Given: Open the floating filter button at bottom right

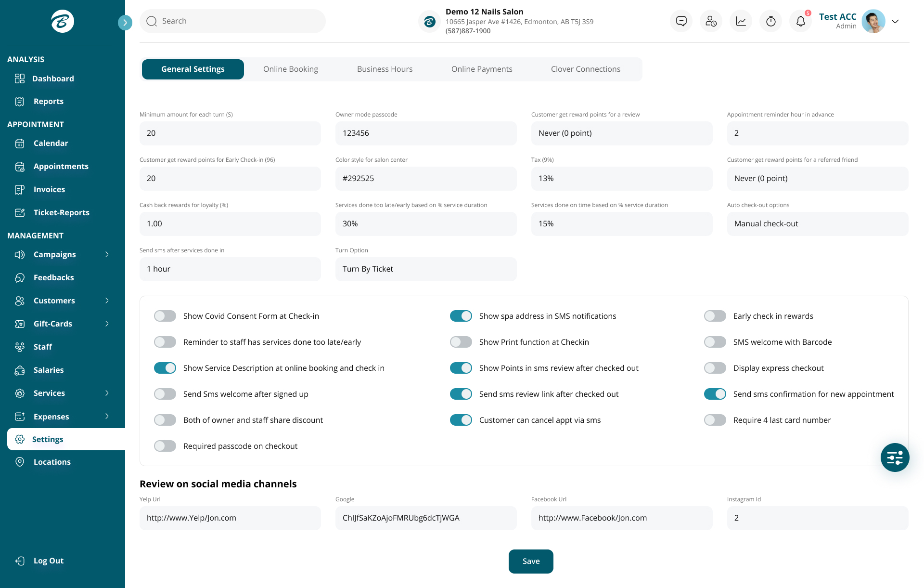Looking at the screenshot, I should coord(895,457).
